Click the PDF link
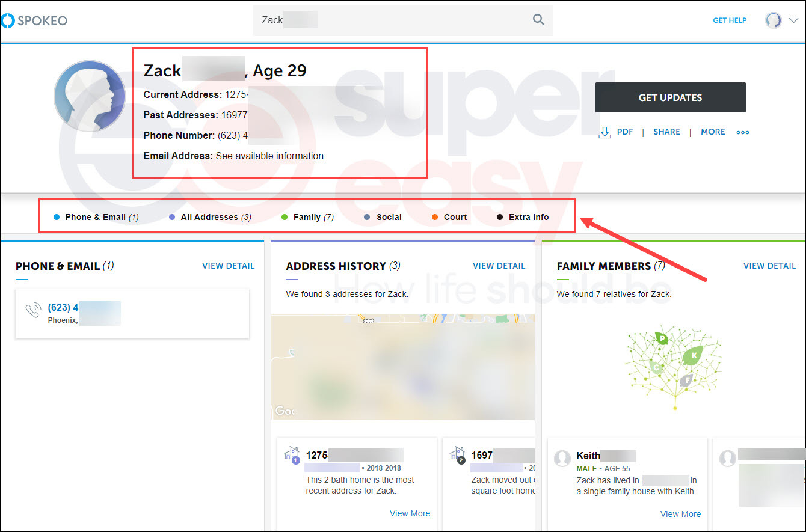806x532 pixels. 625,132
